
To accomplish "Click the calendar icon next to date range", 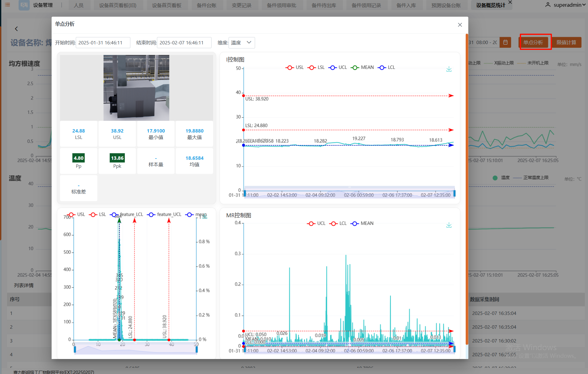I will click(x=505, y=42).
